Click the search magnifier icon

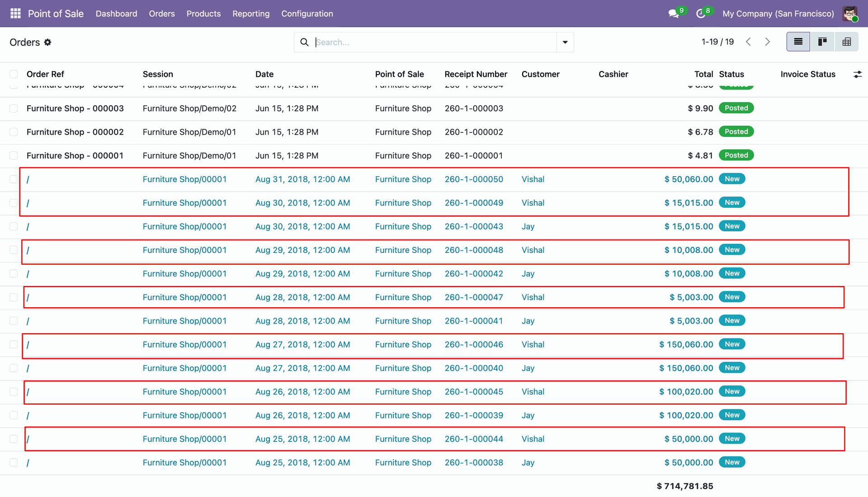(305, 42)
